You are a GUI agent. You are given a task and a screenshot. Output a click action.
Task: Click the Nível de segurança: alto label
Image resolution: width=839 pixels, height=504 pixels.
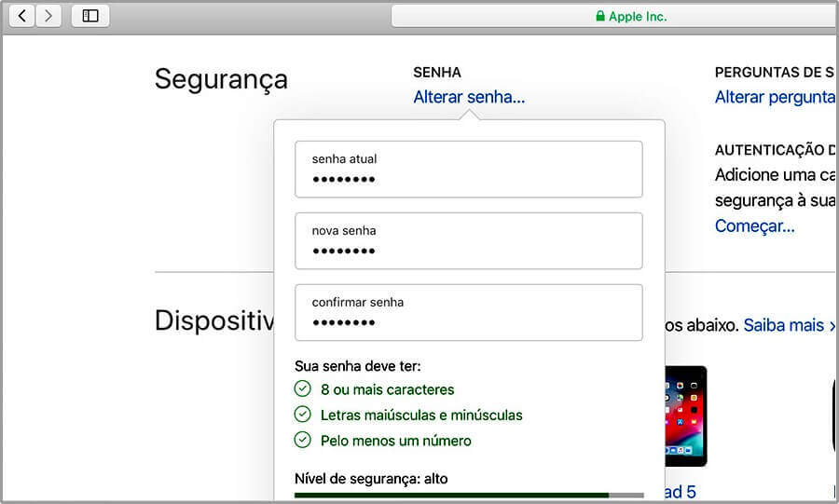click(x=371, y=478)
